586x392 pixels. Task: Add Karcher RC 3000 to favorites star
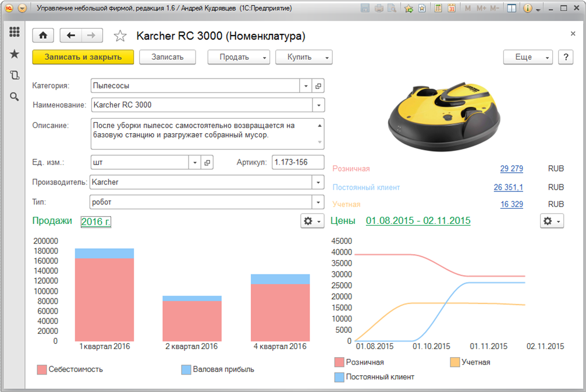pos(120,36)
